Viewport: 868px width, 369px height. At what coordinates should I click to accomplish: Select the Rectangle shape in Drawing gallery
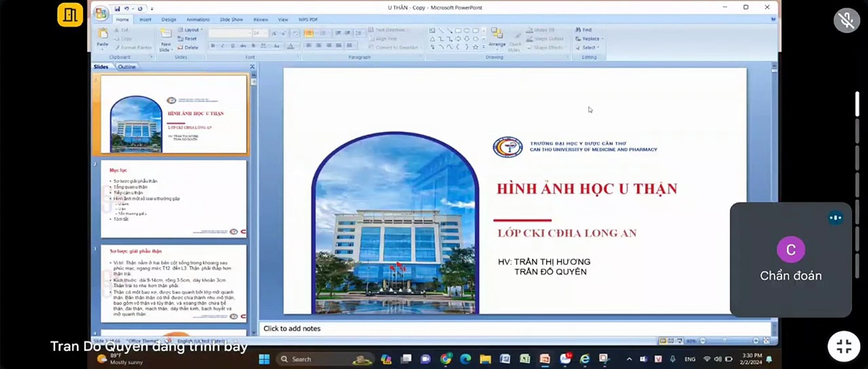(458, 31)
